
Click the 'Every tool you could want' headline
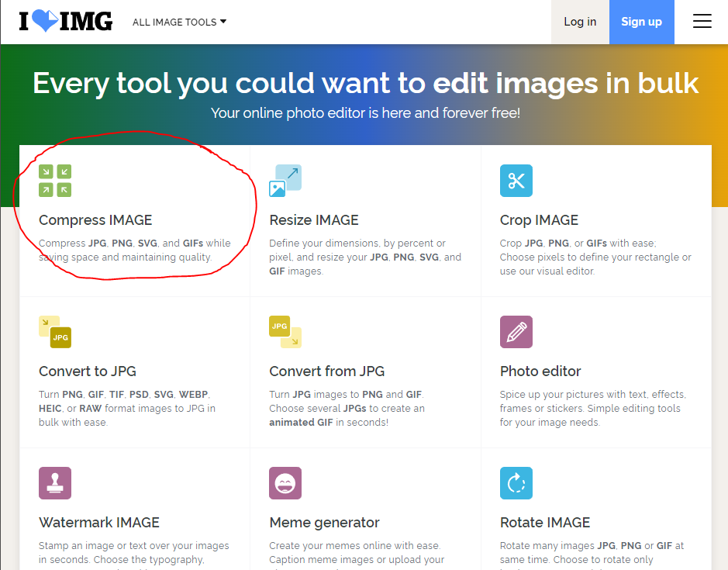click(365, 83)
